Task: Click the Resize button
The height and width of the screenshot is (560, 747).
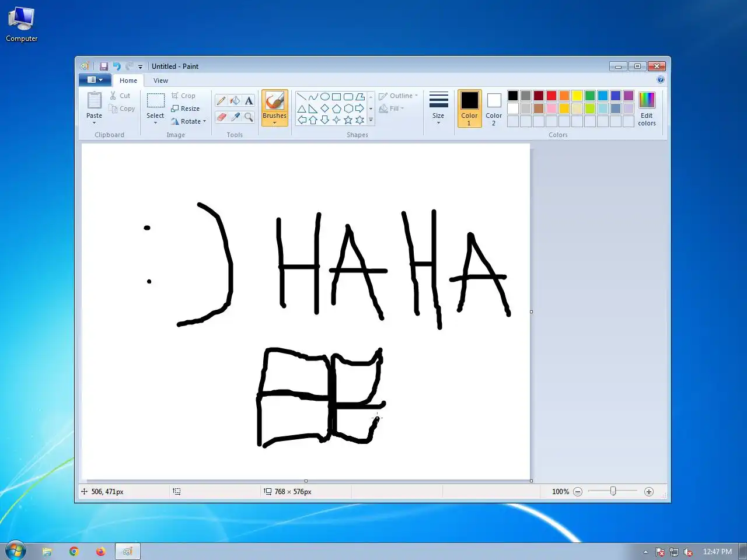Action: (x=186, y=108)
